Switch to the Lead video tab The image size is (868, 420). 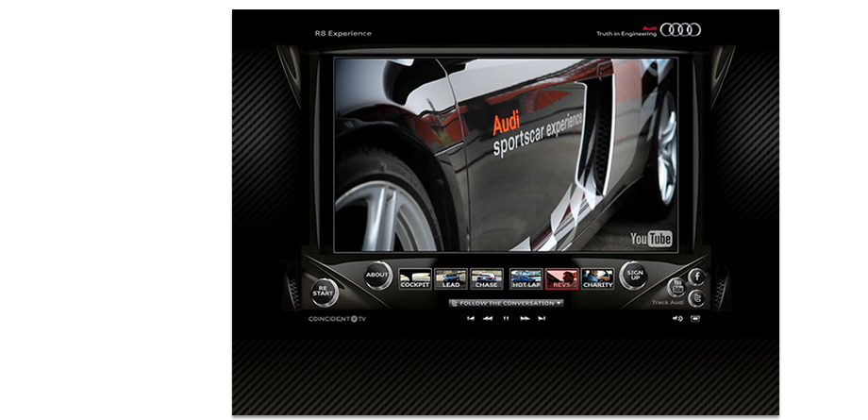[x=451, y=278]
